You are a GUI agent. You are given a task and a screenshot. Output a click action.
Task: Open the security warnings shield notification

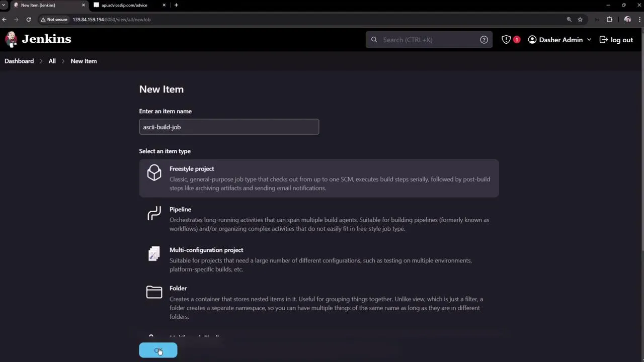click(506, 39)
